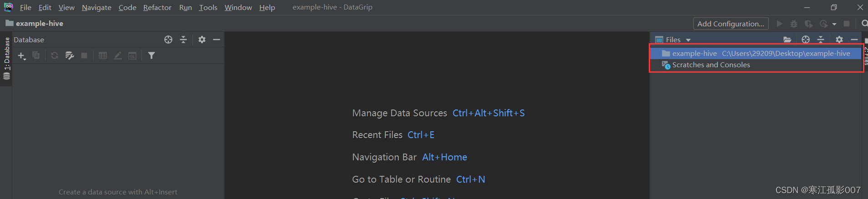868x199 pixels.
Task: Click the Disconnect stop icon in Database toolbar
Action: 84,55
